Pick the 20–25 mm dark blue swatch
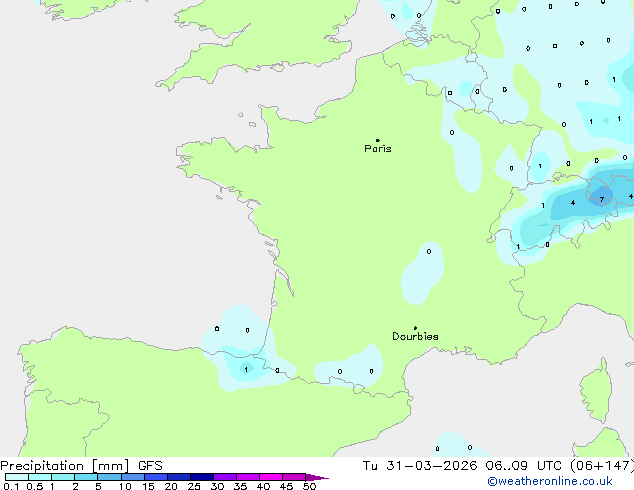The width and height of the screenshot is (634, 490). coord(179,477)
